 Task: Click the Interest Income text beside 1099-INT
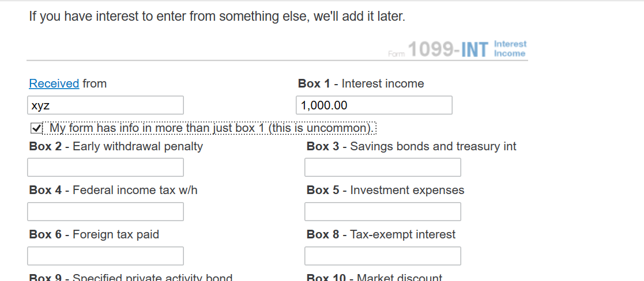click(x=510, y=49)
